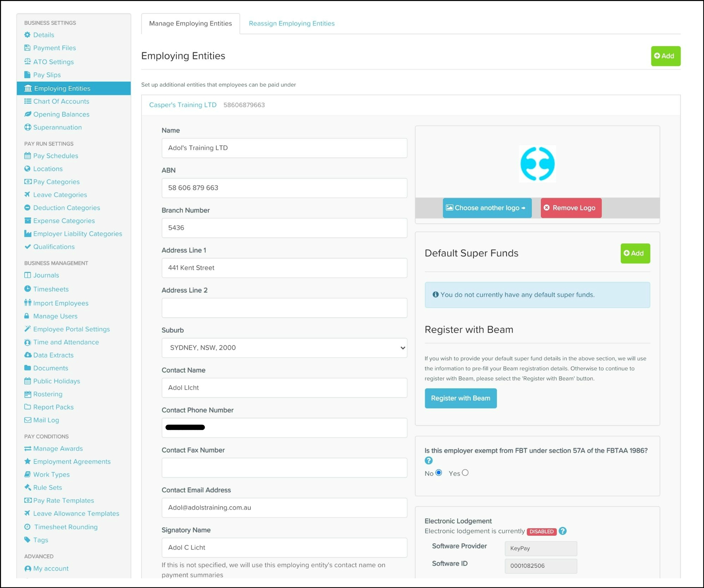Click the red Remove Logo button

click(570, 208)
